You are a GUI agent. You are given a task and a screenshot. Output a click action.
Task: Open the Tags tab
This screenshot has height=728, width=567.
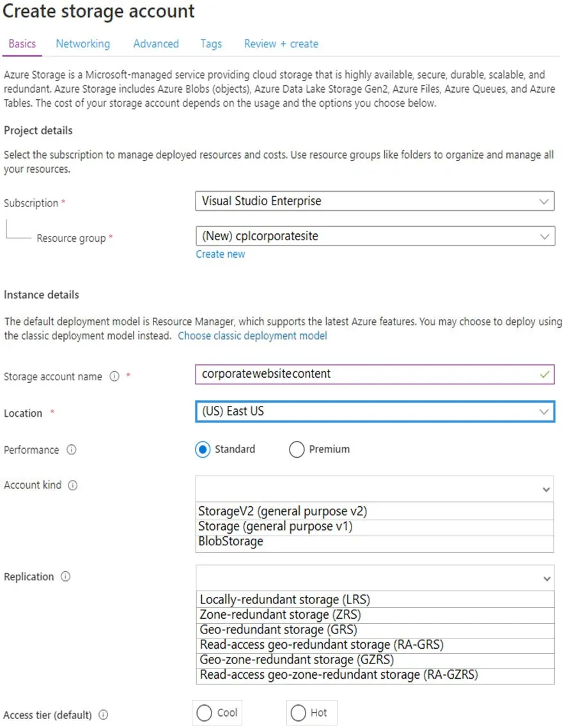click(x=212, y=44)
